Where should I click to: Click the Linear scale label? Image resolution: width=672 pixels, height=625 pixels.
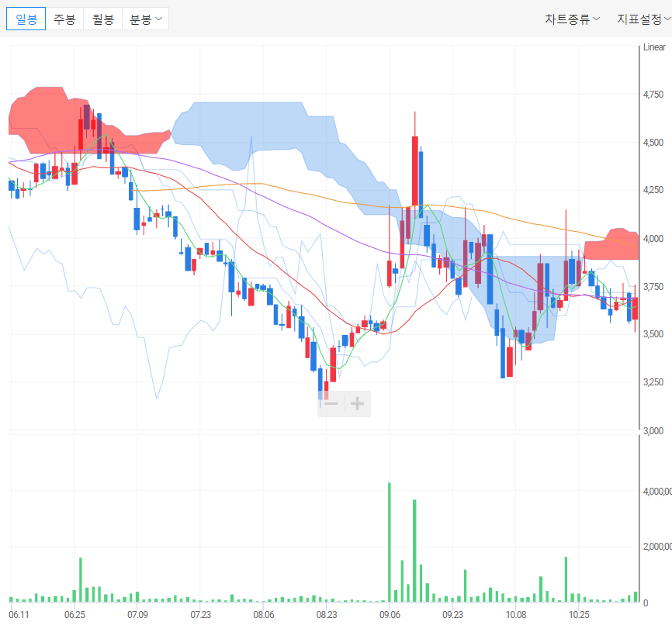click(654, 47)
